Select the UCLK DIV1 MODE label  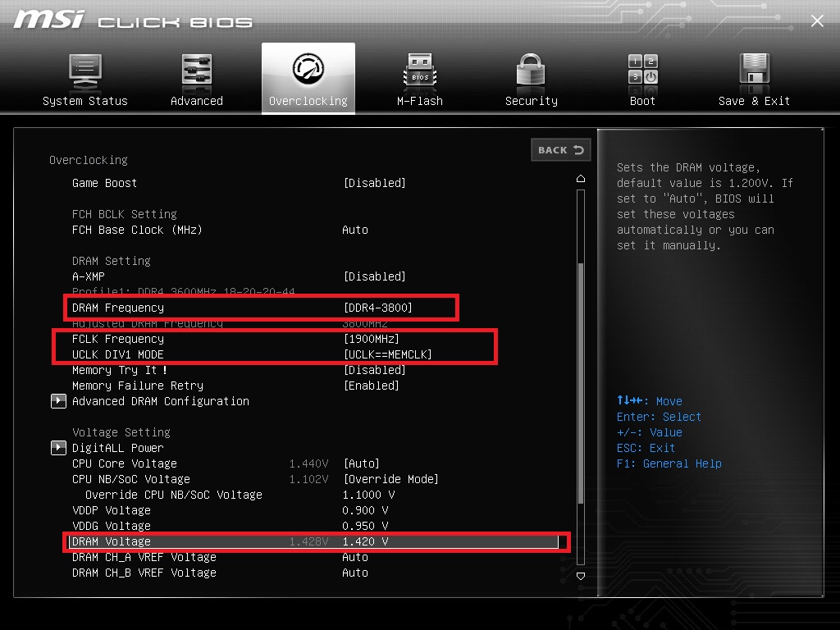118,354
